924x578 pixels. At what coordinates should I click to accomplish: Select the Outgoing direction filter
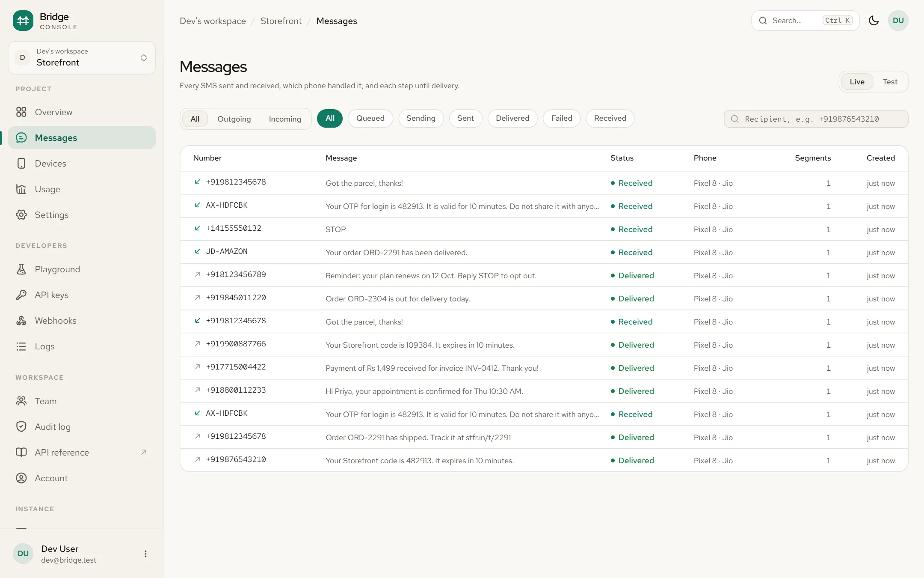click(x=234, y=119)
